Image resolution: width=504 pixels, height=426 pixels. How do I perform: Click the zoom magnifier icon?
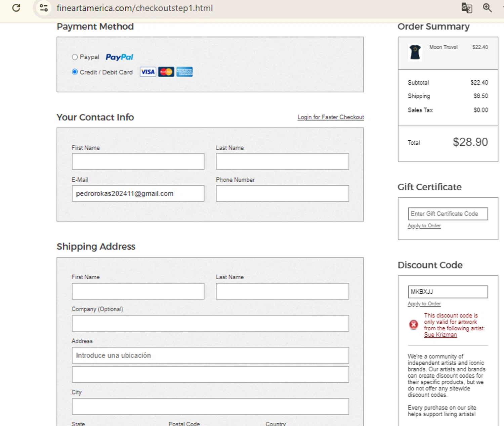(x=487, y=8)
